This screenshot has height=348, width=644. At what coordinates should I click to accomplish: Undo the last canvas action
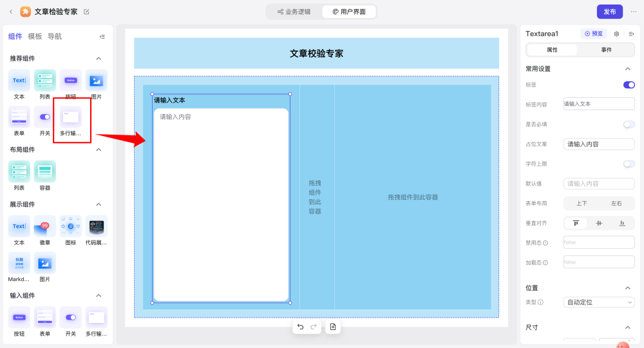pyautogui.click(x=301, y=327)
